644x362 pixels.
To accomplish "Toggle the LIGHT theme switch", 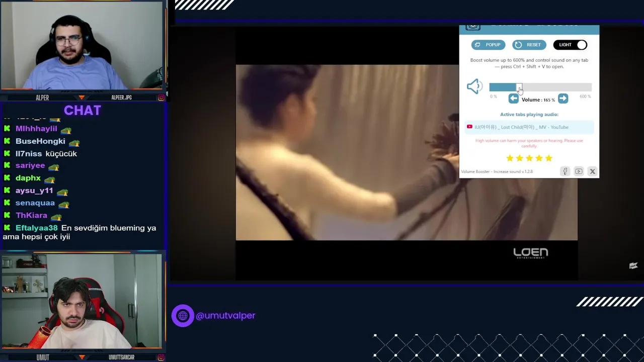I will (570, 45).
